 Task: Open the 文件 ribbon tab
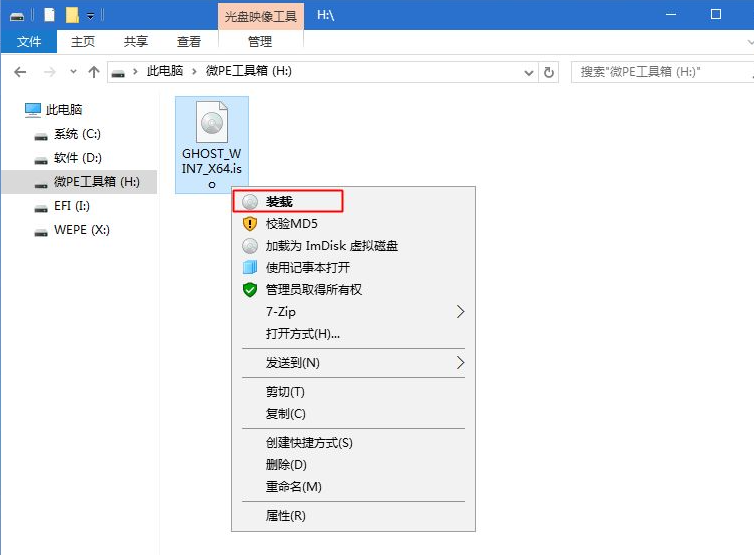click(x=29, y=42)
